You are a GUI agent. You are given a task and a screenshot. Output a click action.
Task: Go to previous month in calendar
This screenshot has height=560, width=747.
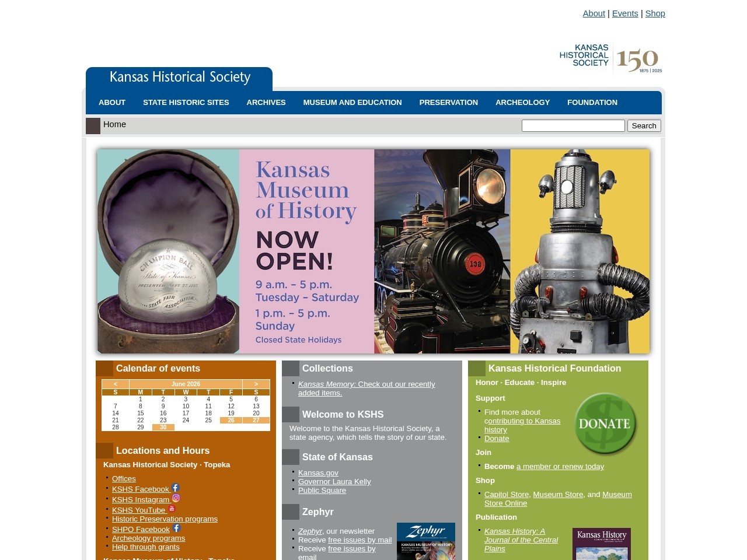116,384
